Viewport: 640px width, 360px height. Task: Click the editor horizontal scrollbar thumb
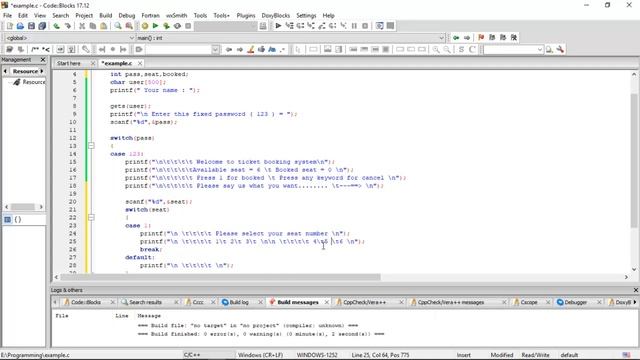220,277
